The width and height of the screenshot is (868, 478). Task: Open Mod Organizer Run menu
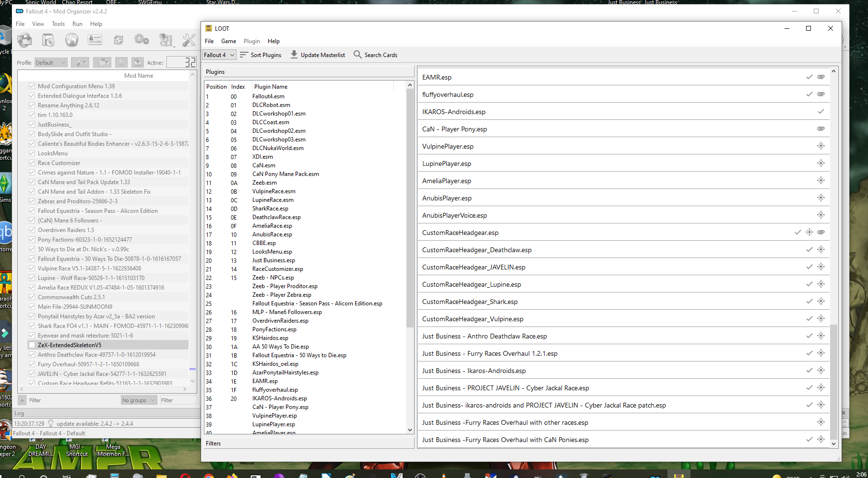coord(77,24)
